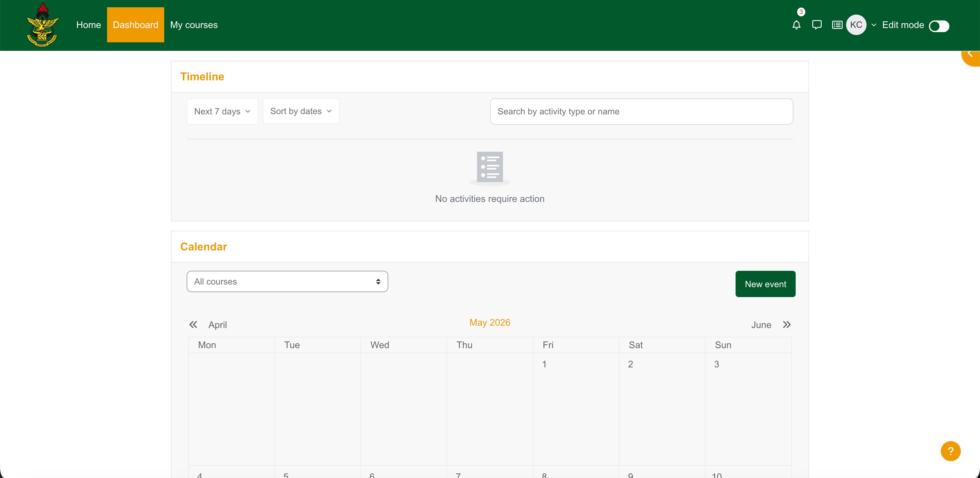Go to next month double-arrow icon
980x478 pixels.
(x=787, y=325)
